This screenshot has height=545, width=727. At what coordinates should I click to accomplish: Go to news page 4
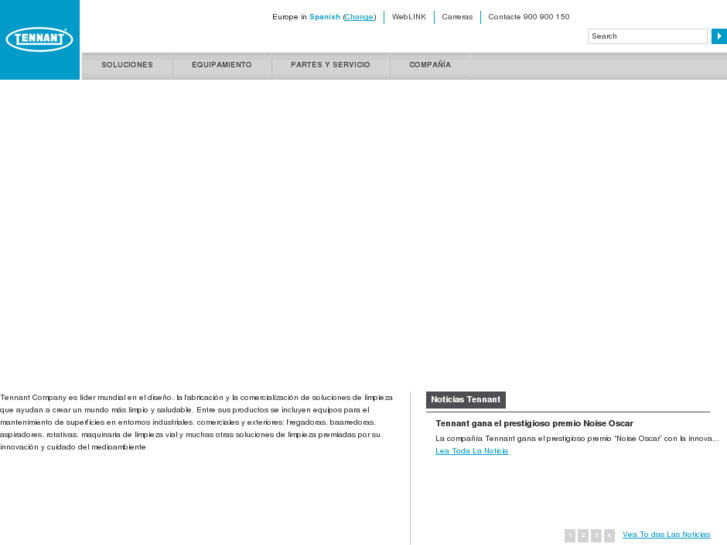609,535
